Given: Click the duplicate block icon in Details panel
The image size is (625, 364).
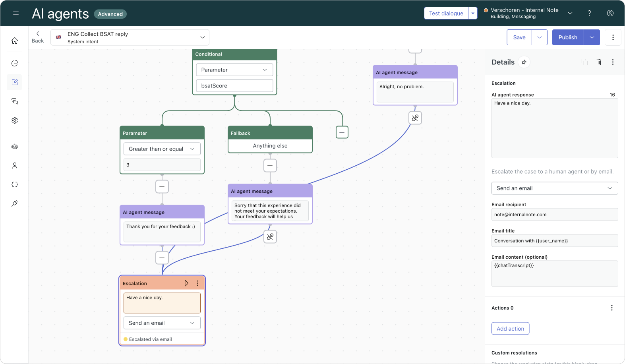Looking at the screenshot, I should [584, 62].
